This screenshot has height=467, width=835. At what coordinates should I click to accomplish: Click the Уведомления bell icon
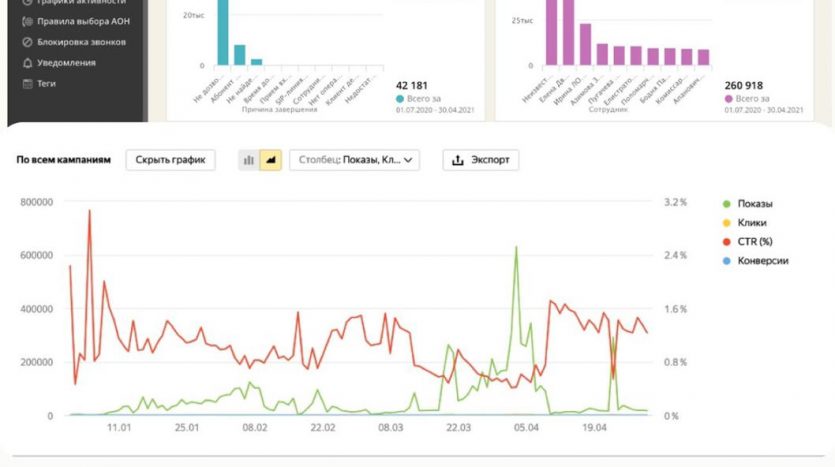coord(26,62)
